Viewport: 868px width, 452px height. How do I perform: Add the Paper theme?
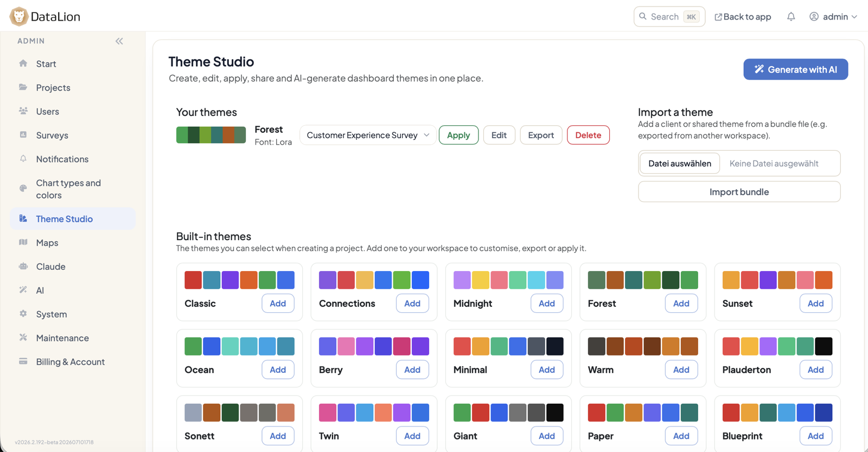681,436
